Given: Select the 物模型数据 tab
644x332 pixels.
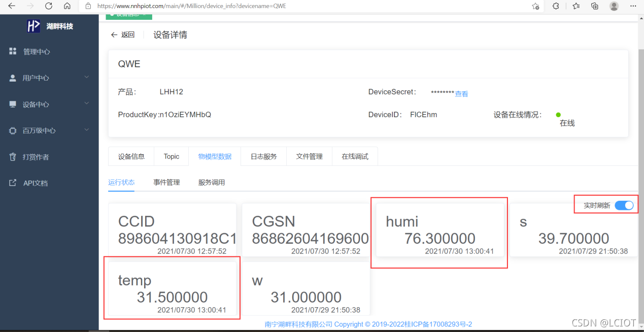Looking at the screenshot, I should coord(215,157).
